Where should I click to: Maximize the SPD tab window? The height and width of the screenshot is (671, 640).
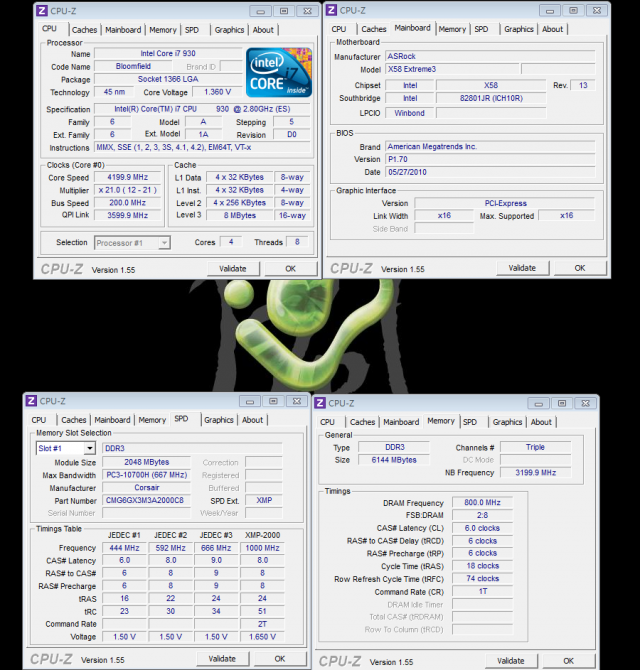(x=273, y=401)
